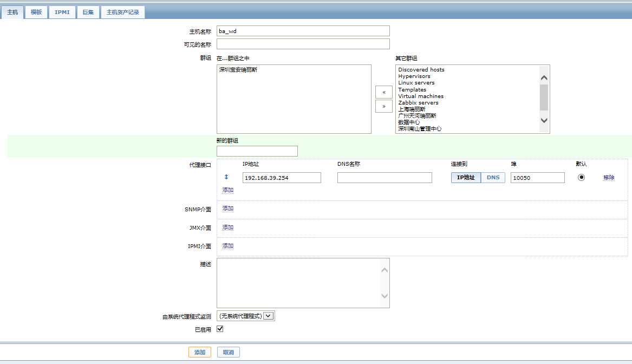Select IP地址 connection mode
This screenshot has height=364, width=632.
tap(466, 177)
